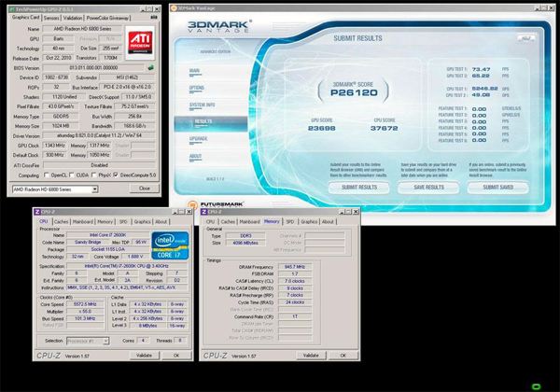The height and width of the screenshot is (392, 560).
Task: Click the Package value Socket 1155 LGA
Action: tap(108, 249)
